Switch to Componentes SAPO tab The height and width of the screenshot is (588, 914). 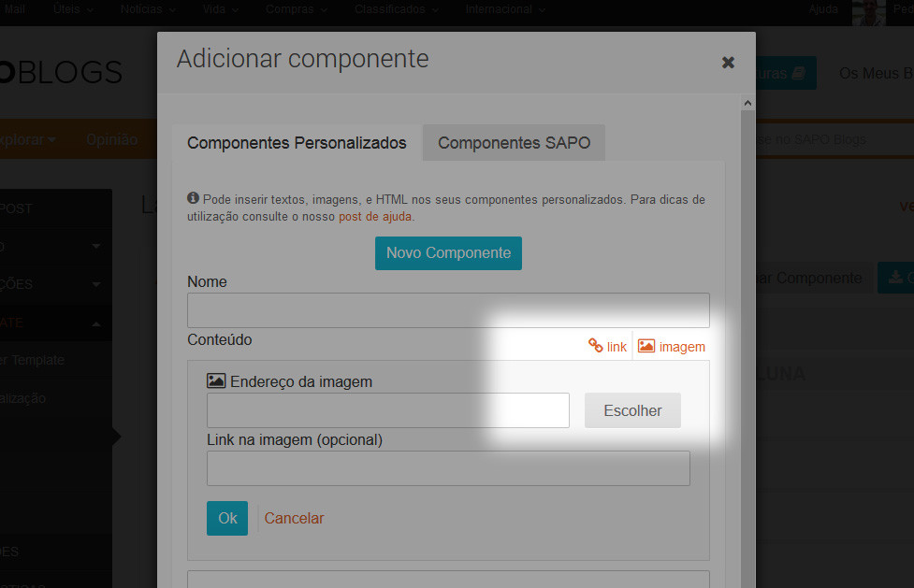pos(514,143)
